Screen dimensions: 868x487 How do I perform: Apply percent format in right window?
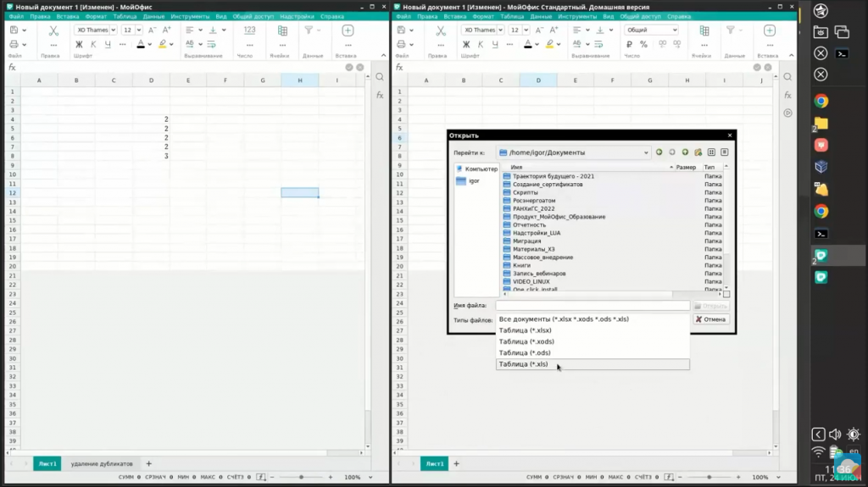click(643, 44)
